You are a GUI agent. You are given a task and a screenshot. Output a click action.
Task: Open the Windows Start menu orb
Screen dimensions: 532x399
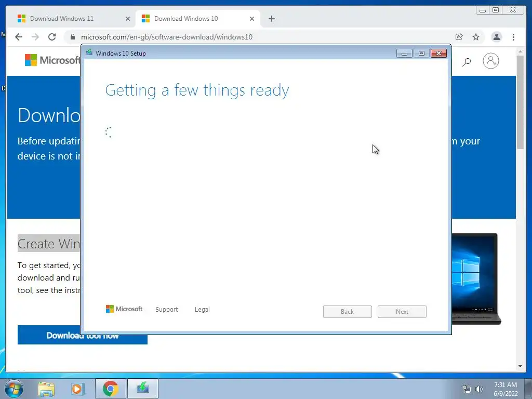[x=14, y=389]
